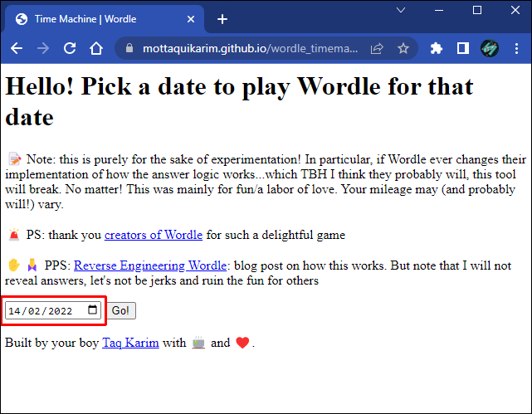Open the Reverse Engineering Wordle blog link
Image resolution: width=532 pixels, height=414 pixels.
(x=150, y=265)
